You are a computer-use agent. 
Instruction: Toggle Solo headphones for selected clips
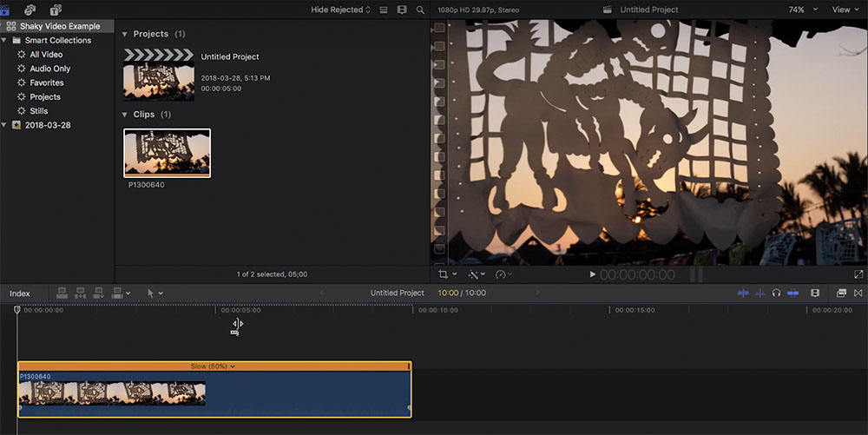[776, 293]
